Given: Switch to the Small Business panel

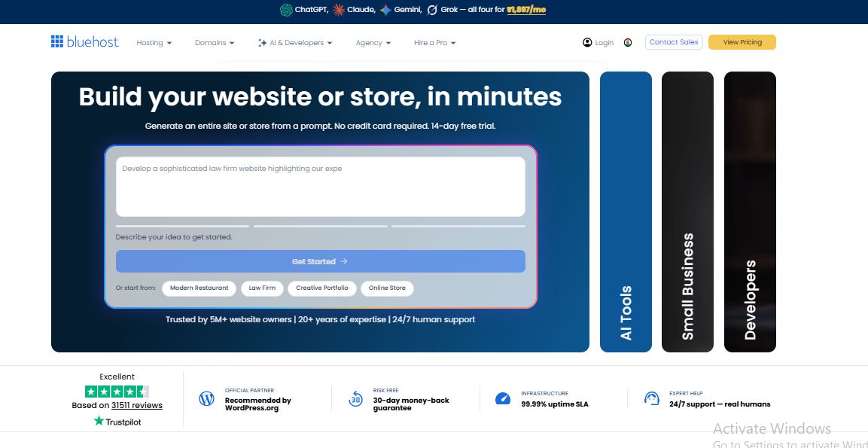Looking at the screenshot, I should tap(687, 212).
